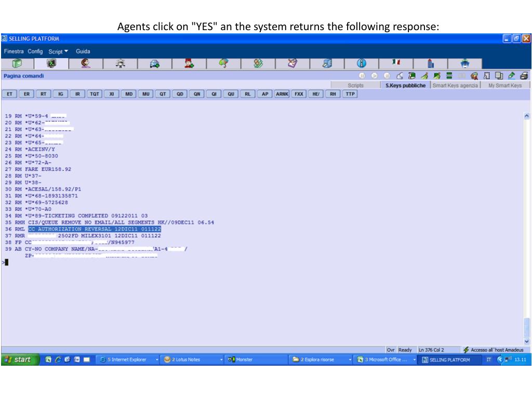This screenshot has height=399, width=532.
Task: Open the customer profile woman icon
Action: (x=86, y=63)
